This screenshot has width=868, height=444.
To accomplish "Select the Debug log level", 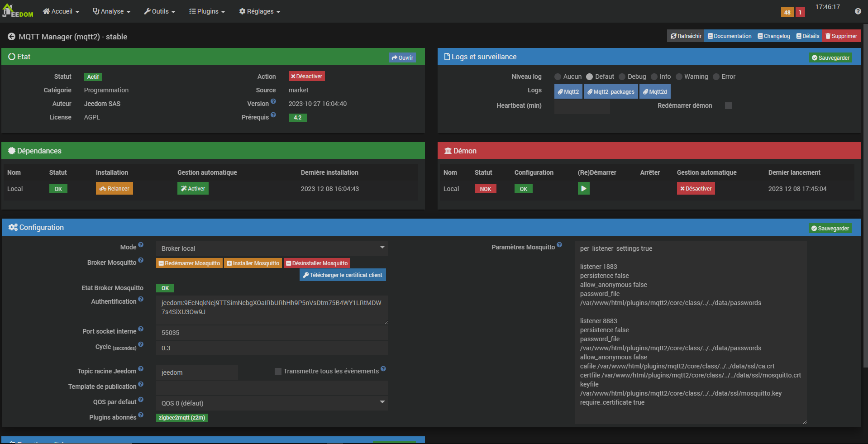I will coord(622,77).
